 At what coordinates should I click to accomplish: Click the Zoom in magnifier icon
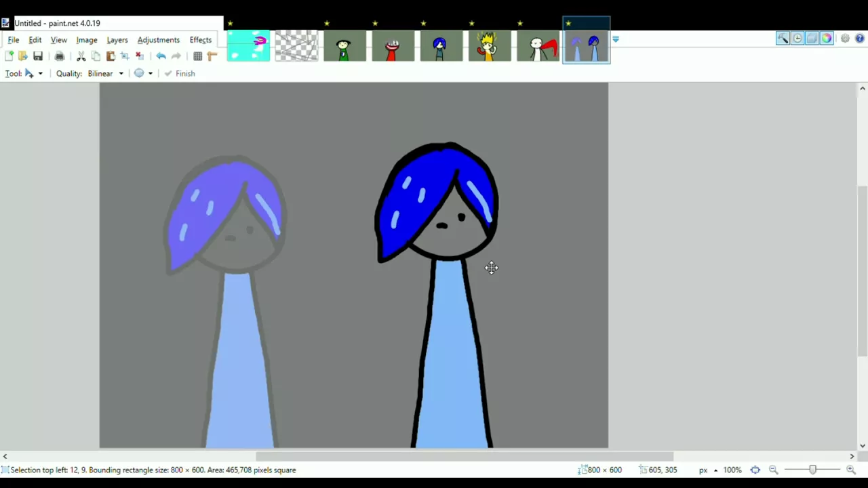(851, 470)
